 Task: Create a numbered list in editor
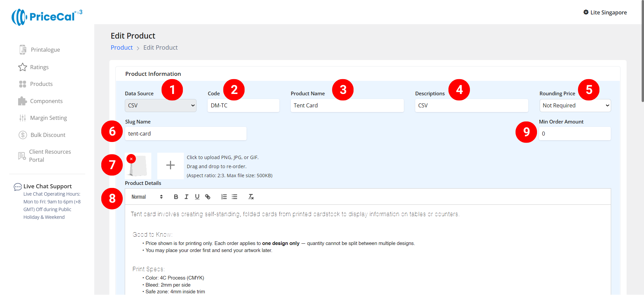click(x=224, y=197)
